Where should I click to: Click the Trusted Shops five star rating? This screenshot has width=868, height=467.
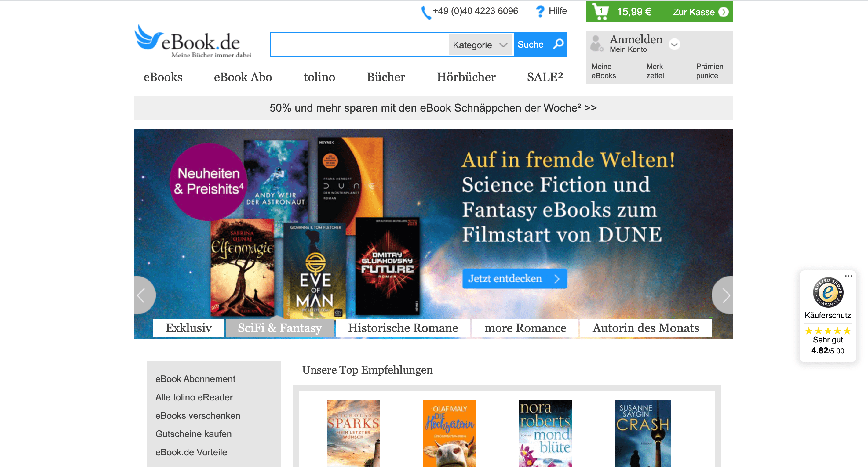point(828,331)
